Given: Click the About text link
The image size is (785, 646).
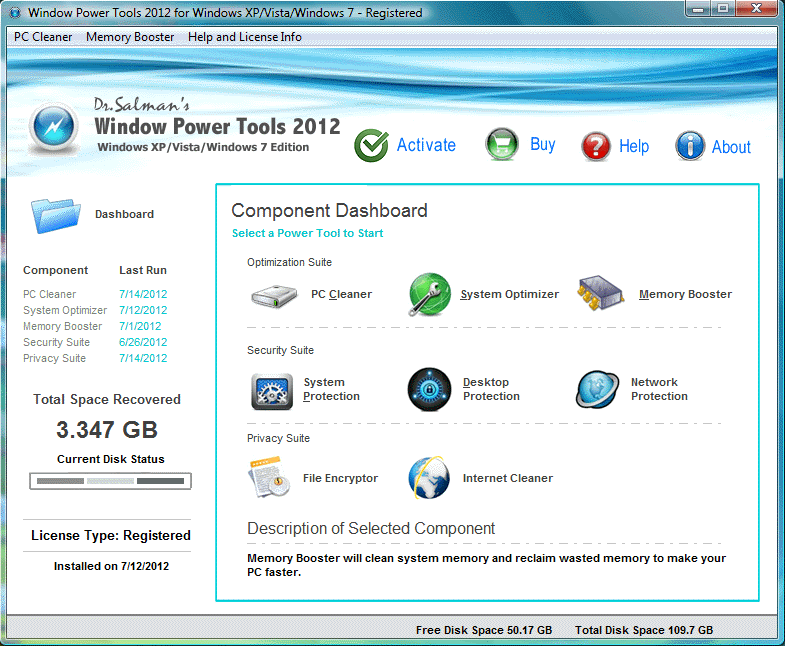Looking at the screenshot, I should 731,147.
